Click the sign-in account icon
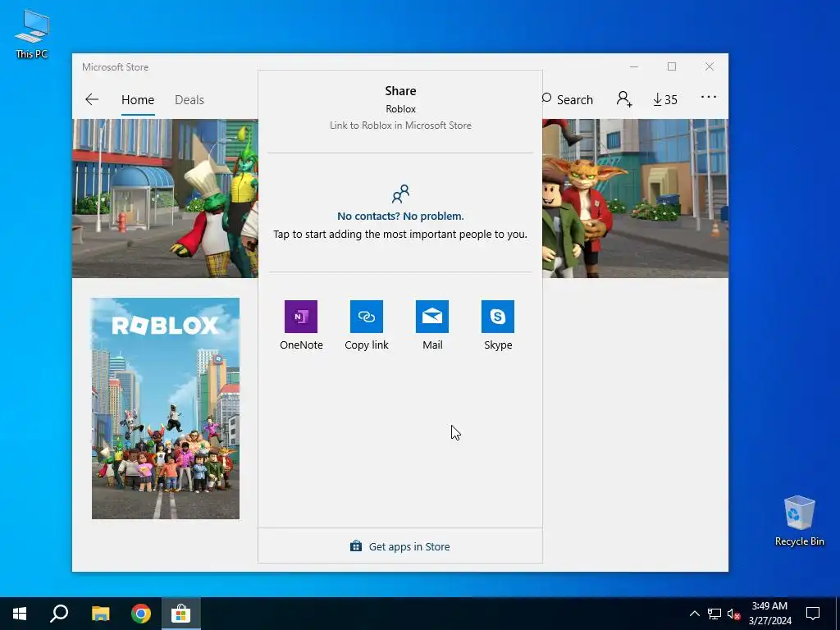 624,99
